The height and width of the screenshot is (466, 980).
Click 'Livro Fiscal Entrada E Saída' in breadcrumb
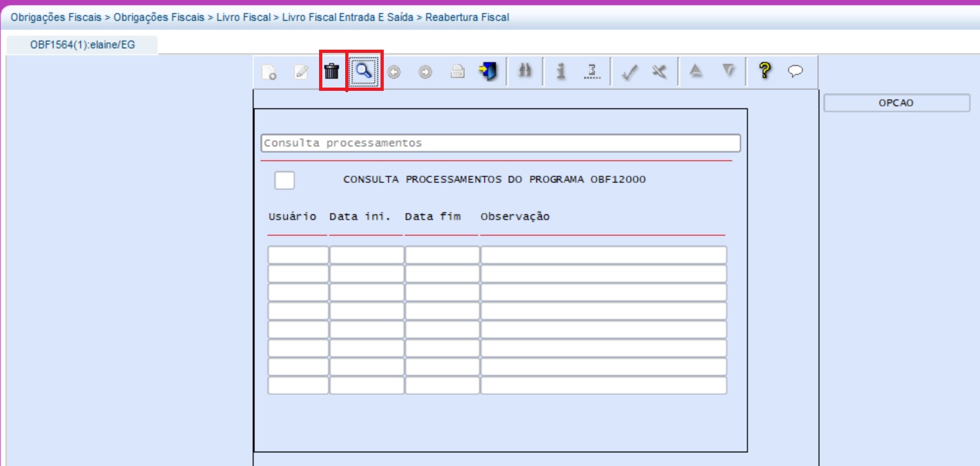348,18
